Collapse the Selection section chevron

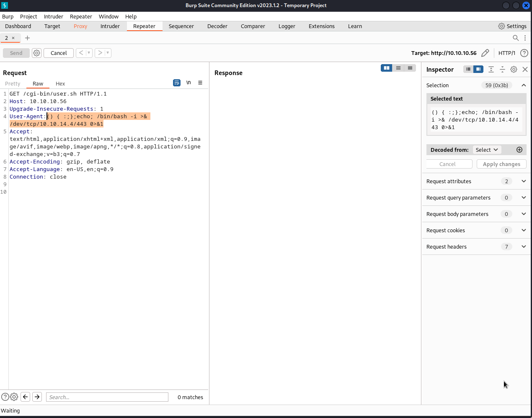pos(524,85)
